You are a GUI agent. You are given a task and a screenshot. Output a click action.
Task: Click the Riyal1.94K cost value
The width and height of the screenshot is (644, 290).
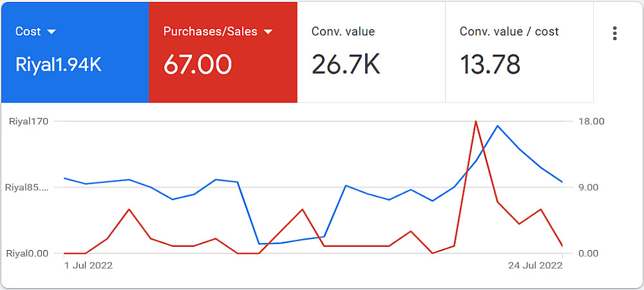click(59, 64)
